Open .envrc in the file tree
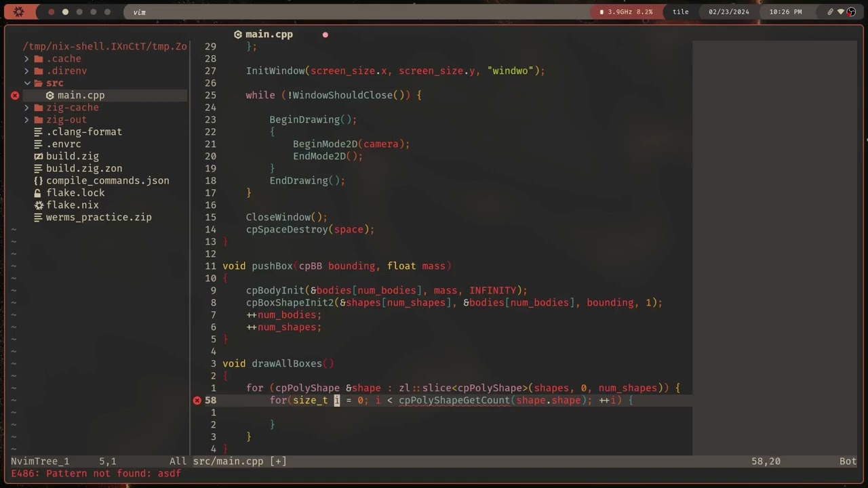 (x=64, y=144)
